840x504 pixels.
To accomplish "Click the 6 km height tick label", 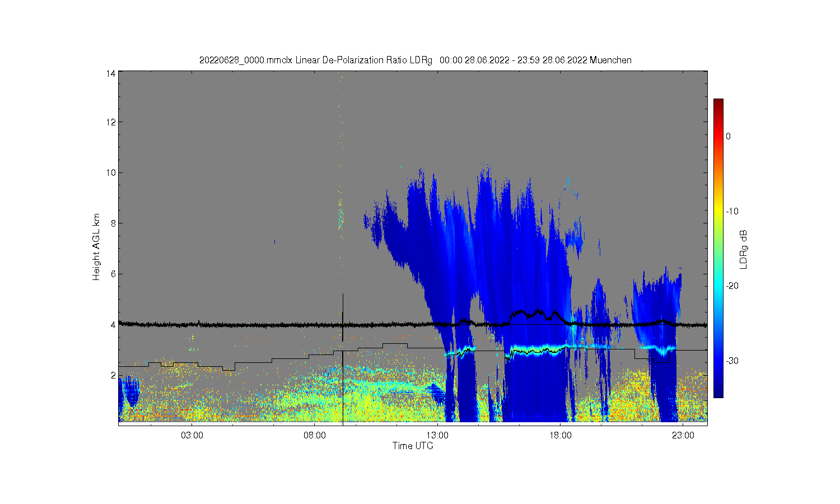I will pyautogui.click(x=113, y=274).
